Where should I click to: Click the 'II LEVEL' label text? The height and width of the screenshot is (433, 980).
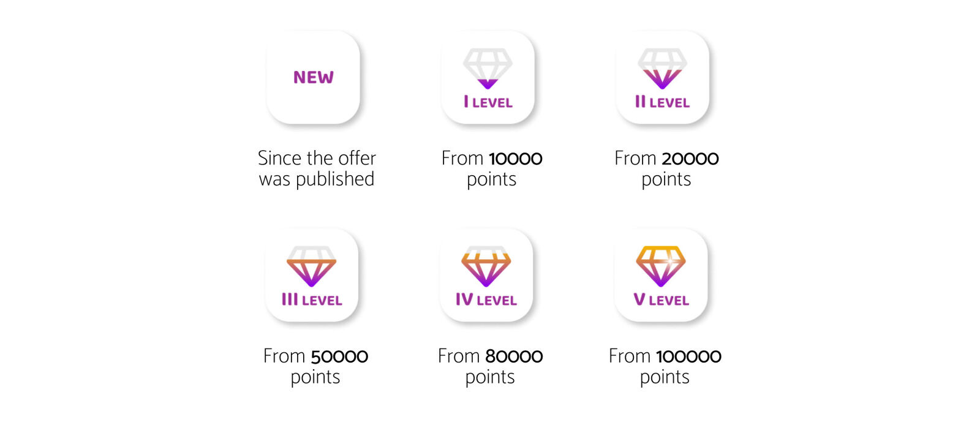(662, 102)
